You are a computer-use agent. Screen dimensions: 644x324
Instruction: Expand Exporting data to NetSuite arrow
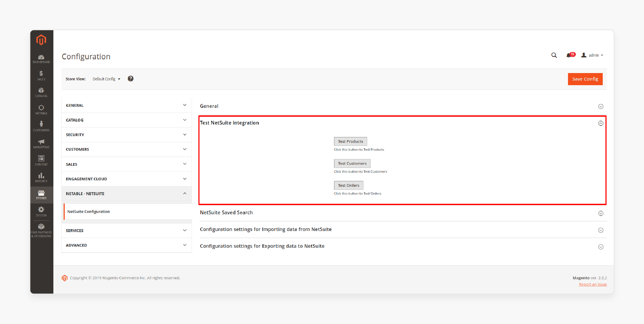pos(601,247)
